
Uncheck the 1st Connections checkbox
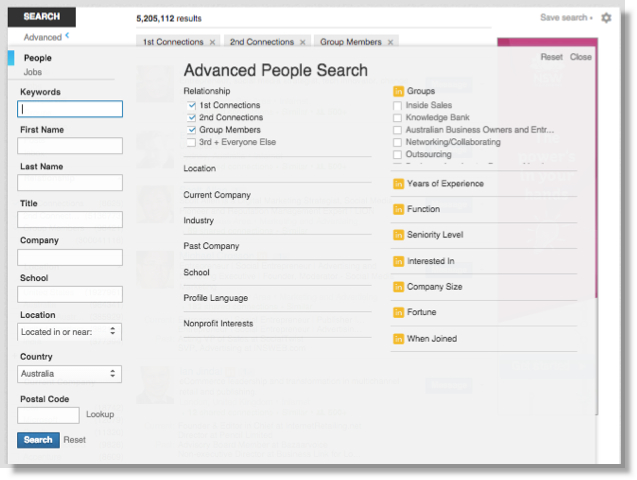click(191, 105)
